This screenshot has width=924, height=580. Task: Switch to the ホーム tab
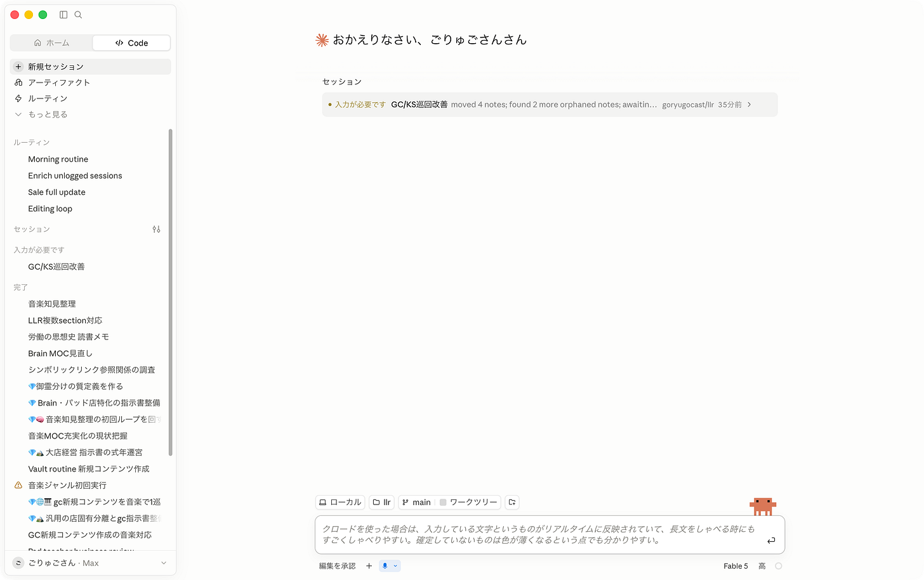tap(51, 43)
